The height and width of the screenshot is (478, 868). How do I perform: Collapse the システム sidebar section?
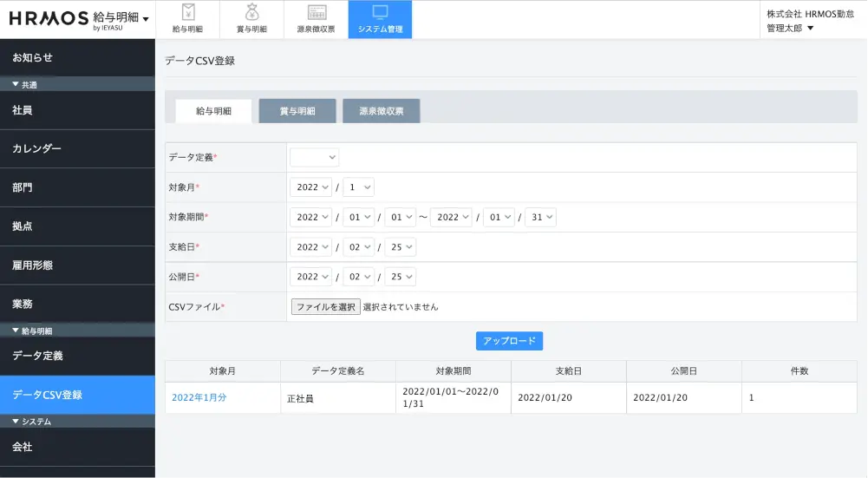(77, 422)
